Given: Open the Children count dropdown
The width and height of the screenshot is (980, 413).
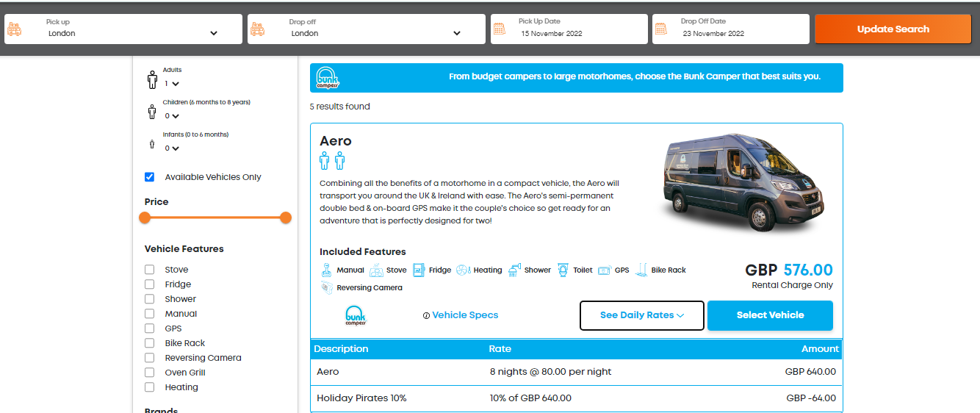Looking at the screenshot, I should [x=172, y=116].
